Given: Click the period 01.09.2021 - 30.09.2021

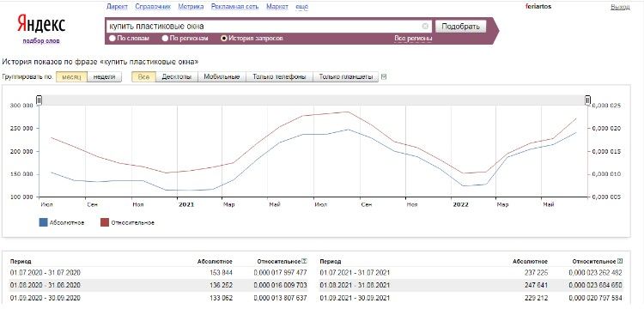Looking at the screenshot, I should click(355, 298).
